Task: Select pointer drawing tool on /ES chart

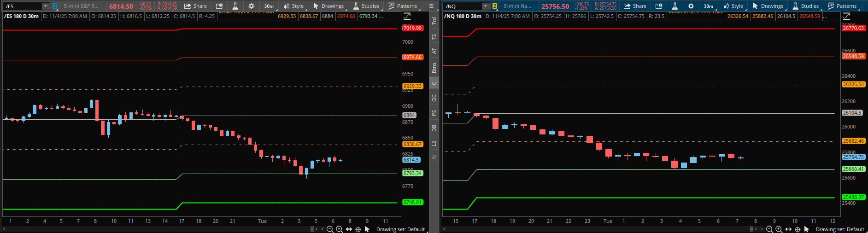Action: (367, 229)
